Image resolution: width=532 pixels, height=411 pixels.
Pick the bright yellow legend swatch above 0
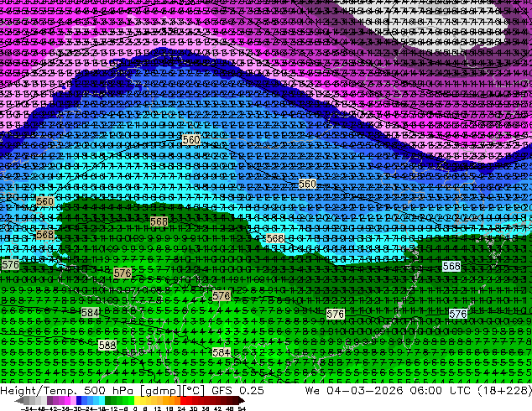(137, 400)
